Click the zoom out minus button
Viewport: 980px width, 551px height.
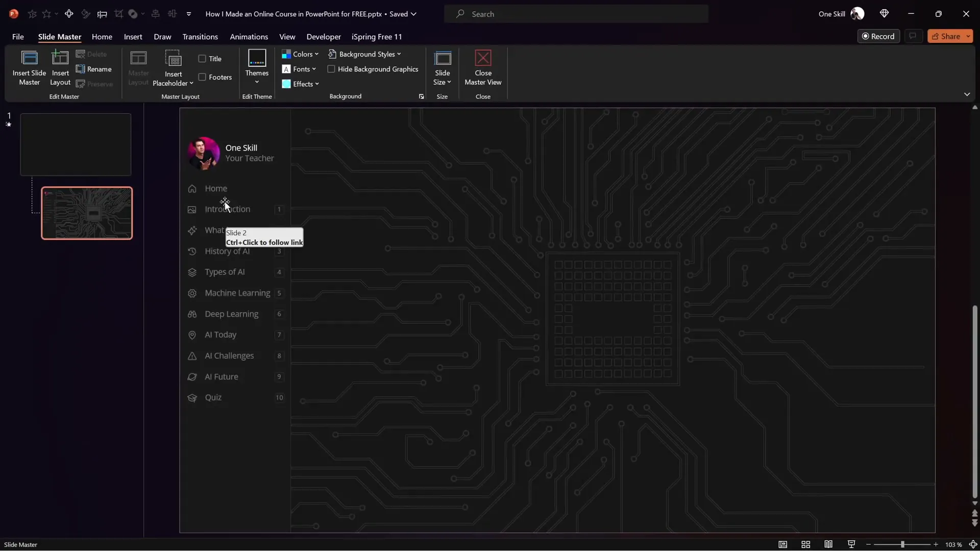868,544
